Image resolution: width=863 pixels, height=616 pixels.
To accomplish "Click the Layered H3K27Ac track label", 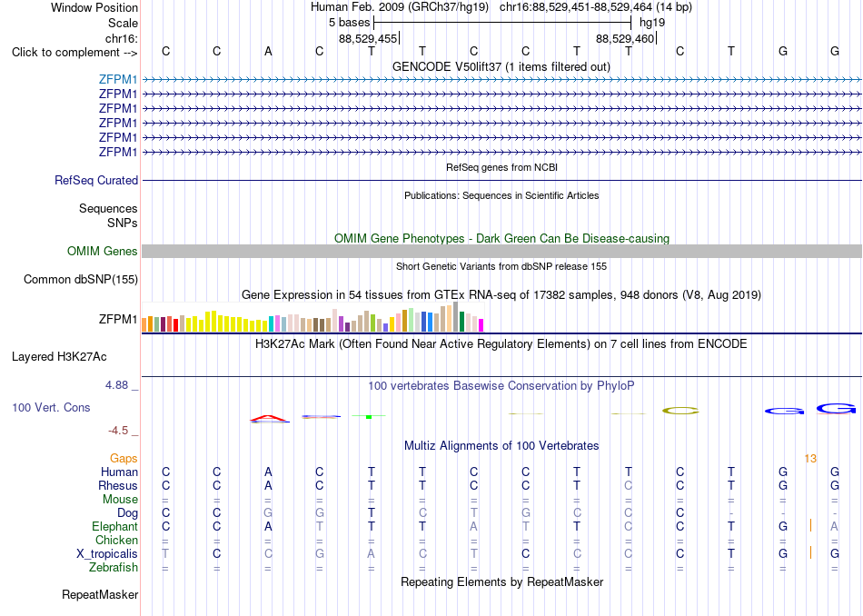I will (59, 357).
